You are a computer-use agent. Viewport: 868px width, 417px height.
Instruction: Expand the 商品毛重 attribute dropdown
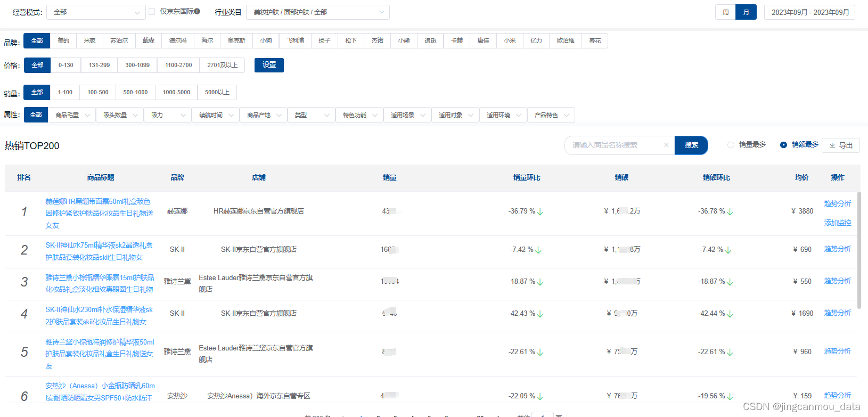[72, 115]
